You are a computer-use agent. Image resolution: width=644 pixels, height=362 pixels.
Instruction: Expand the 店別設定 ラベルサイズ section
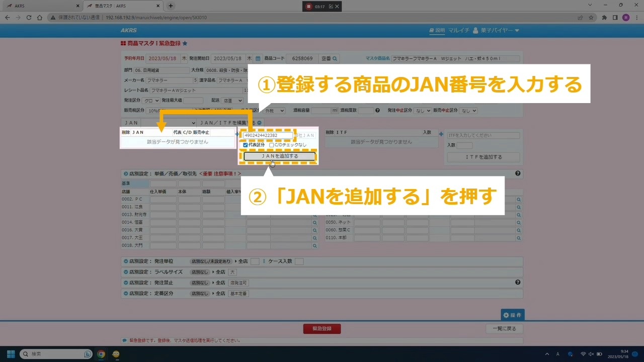pos(126,272)
